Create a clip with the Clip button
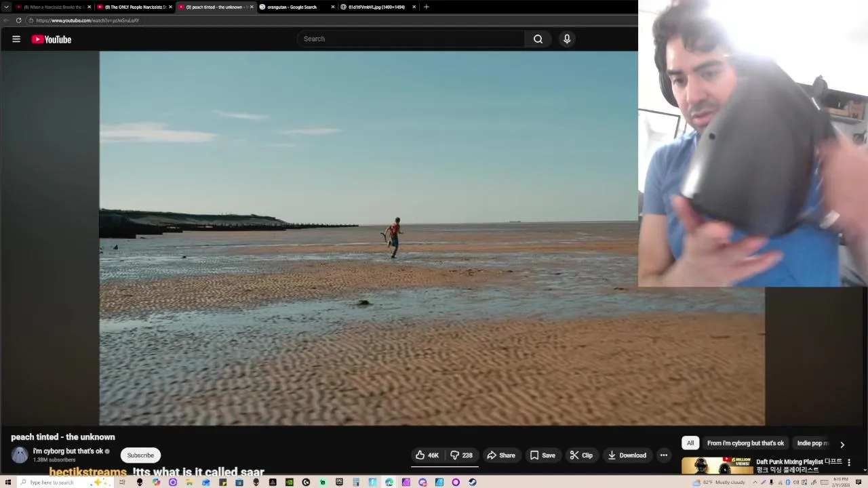 coord(581,455)
